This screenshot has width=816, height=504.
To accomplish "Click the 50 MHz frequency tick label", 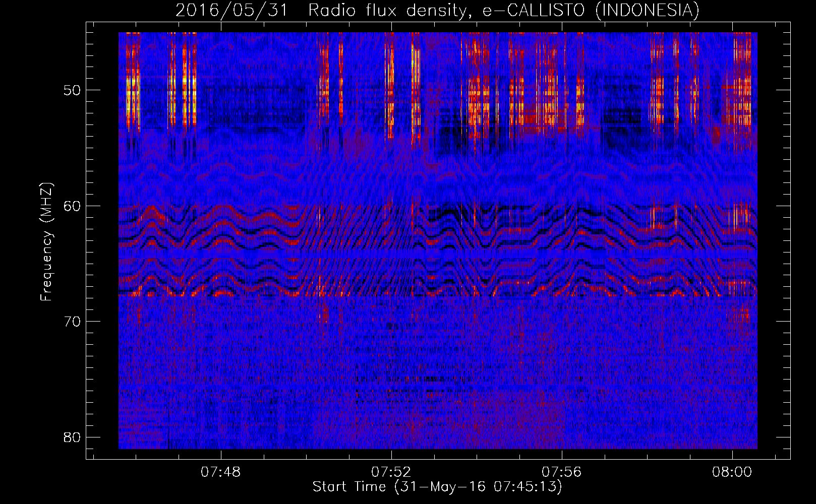I will point(72,91).
